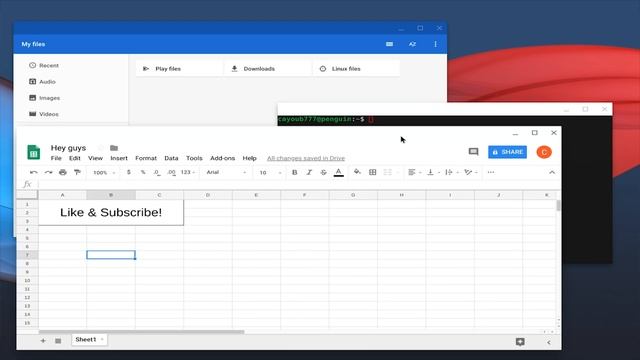This screenshot has height=360, width=640.
Task: Toggle strikethrough formatting in Sheets
Action: 323,172
